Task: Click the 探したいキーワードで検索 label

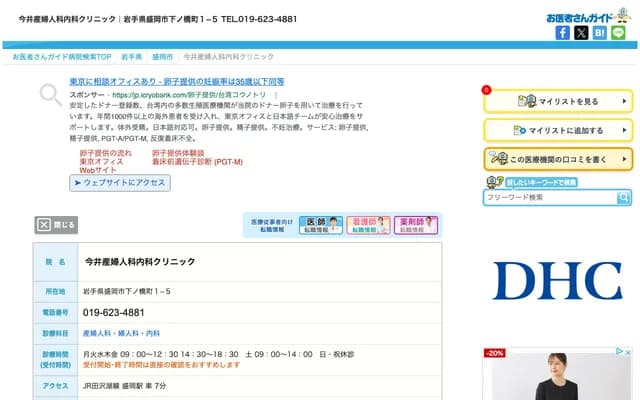Action: pyautogui.click(x=541, y=182)
